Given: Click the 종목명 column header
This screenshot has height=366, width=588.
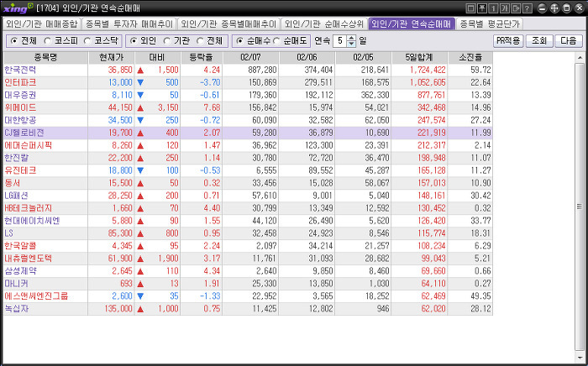Looking at the screenshot, I should pyautogui.click(x=45, y=58).
